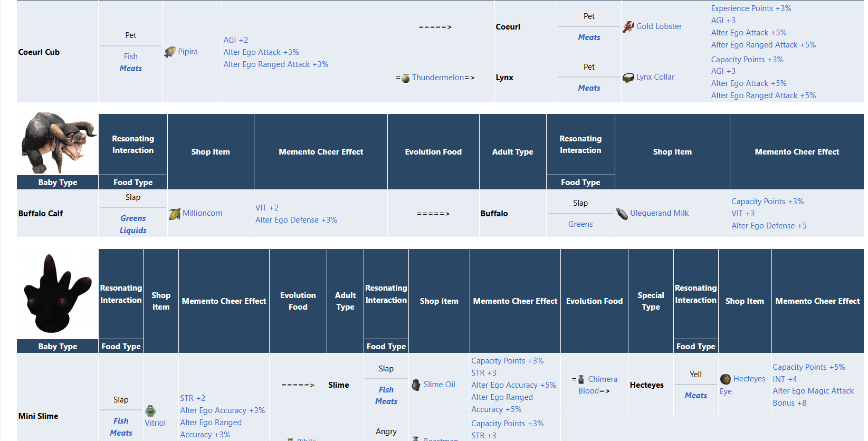868x441 pixels.
Task: Click the Lynx Collar item icon
Action: tap(628, 78)
